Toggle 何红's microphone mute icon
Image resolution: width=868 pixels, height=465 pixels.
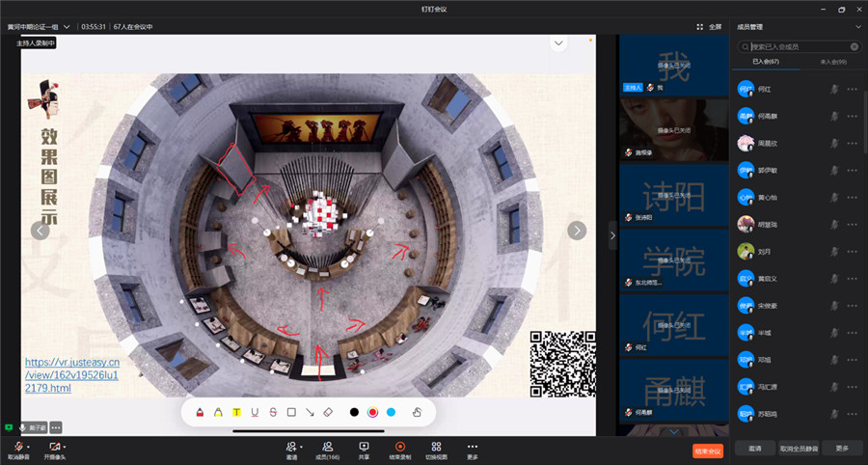(835, 89)
